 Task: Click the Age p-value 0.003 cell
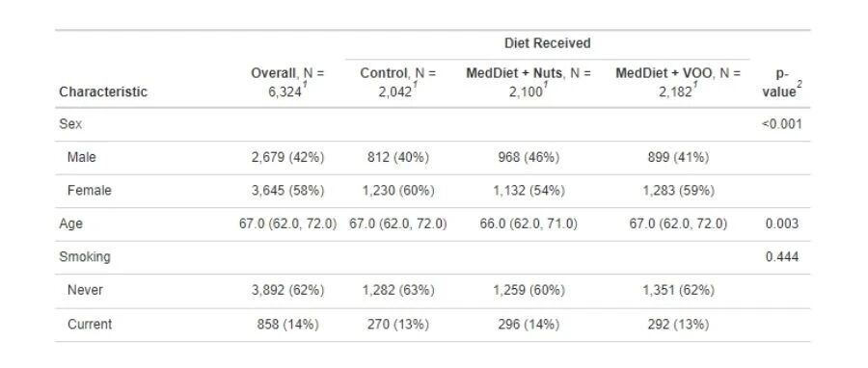coord(781,223)
